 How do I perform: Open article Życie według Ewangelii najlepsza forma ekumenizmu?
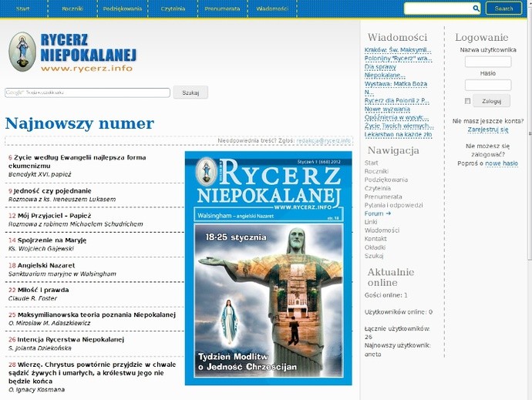coord(77,162)
